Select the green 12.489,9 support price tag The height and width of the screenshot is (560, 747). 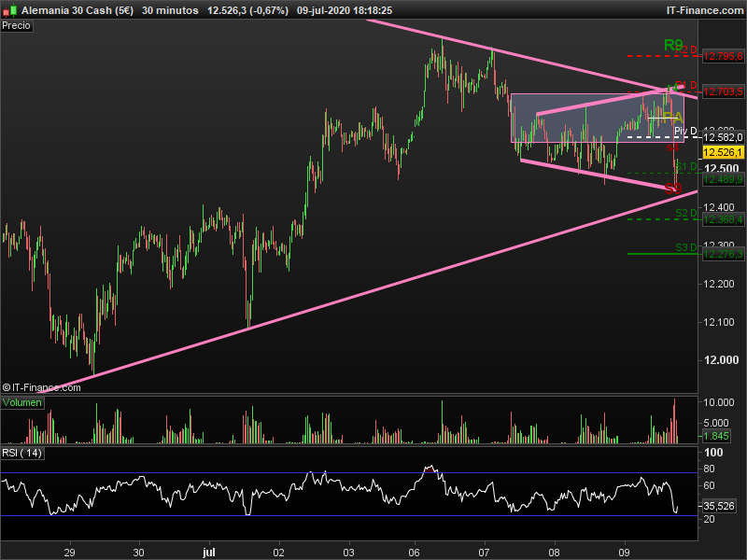[723, 179]
